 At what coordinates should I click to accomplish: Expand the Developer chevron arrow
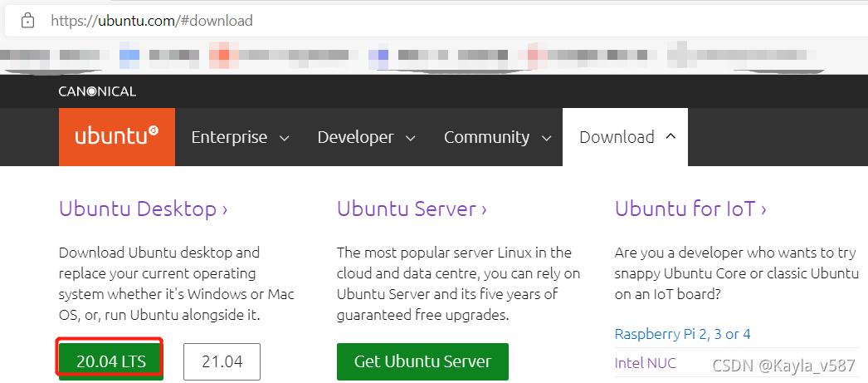[x=411, y=138]
